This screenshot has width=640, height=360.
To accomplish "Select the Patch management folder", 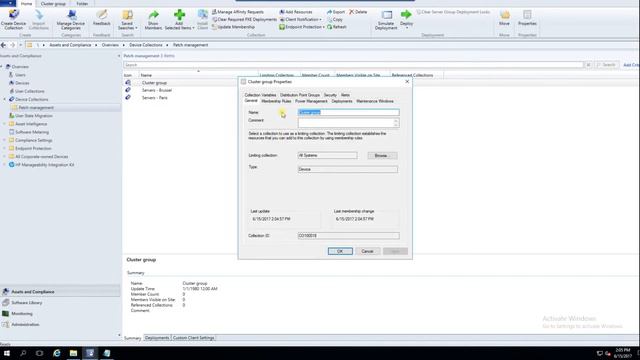I will click(36, 107).
